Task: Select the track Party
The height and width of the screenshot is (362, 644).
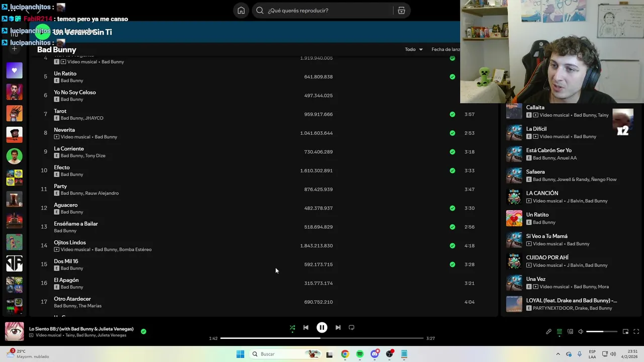Action: (60, 187)
